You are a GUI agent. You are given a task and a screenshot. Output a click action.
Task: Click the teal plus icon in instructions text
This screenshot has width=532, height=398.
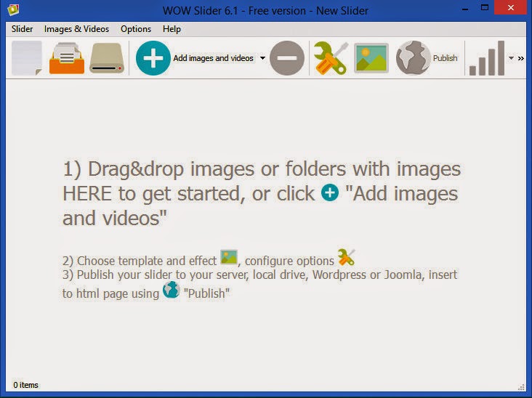[330, 192]
